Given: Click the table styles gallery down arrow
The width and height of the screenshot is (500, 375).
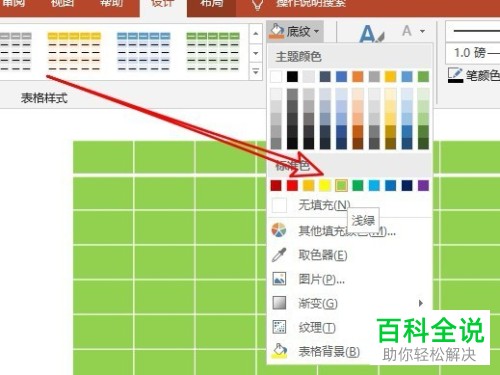Looking at the screenshot, I should tap(256, 53).
